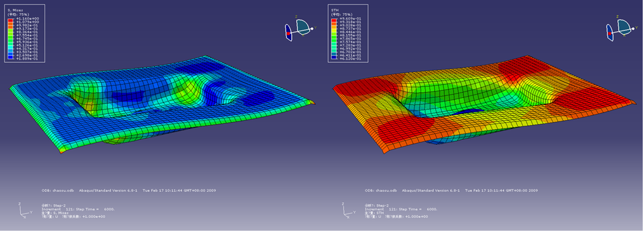Select the dark blue bottom swatch in STH legend
This screenshot has width=644, height=232.
[x=334, y=57]
